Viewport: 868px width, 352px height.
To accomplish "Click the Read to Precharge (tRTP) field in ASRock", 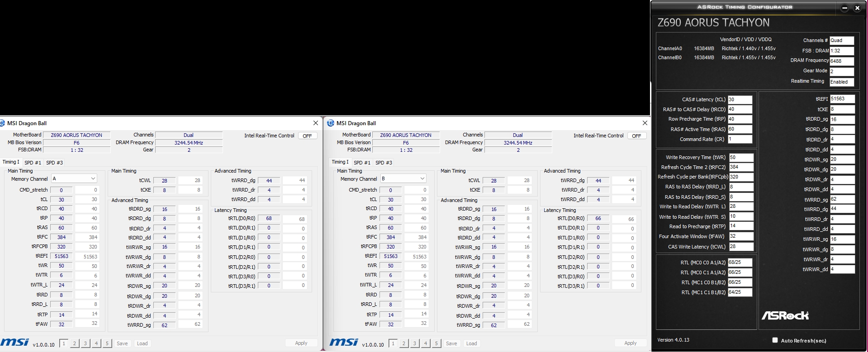I will [741, 226].
